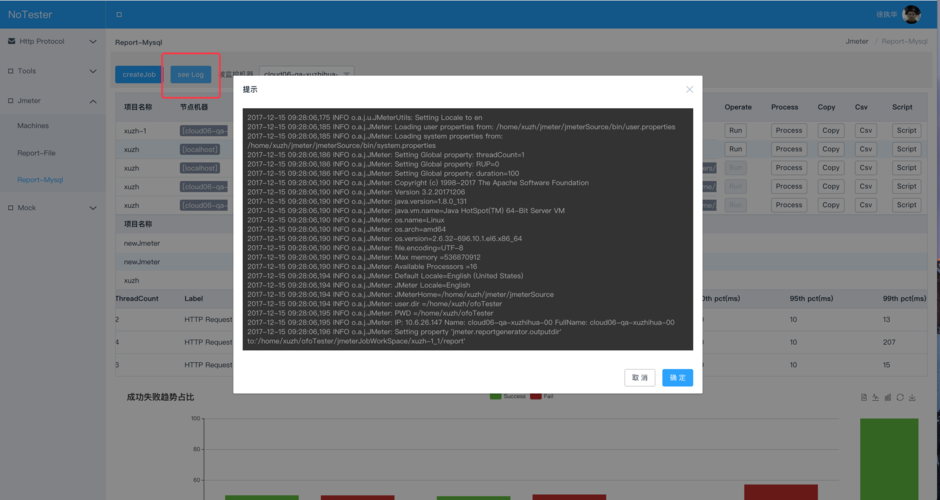940x500 pixels.
Task: Toggle Success legend series
Action: [x=508, y=396]
